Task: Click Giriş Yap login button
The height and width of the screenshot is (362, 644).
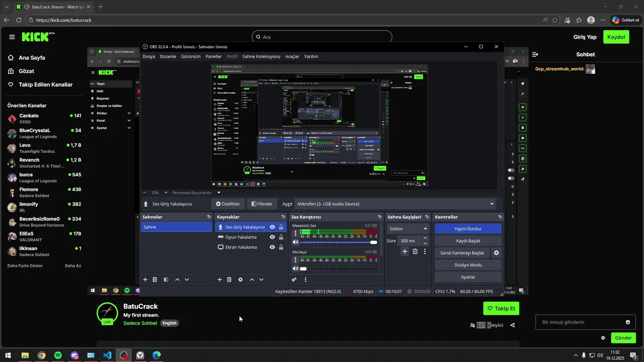Action: tap(585, 37)
